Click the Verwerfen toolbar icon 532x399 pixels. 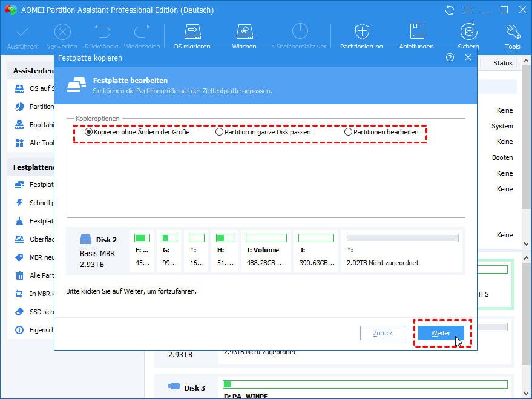[x=62, y=33]
